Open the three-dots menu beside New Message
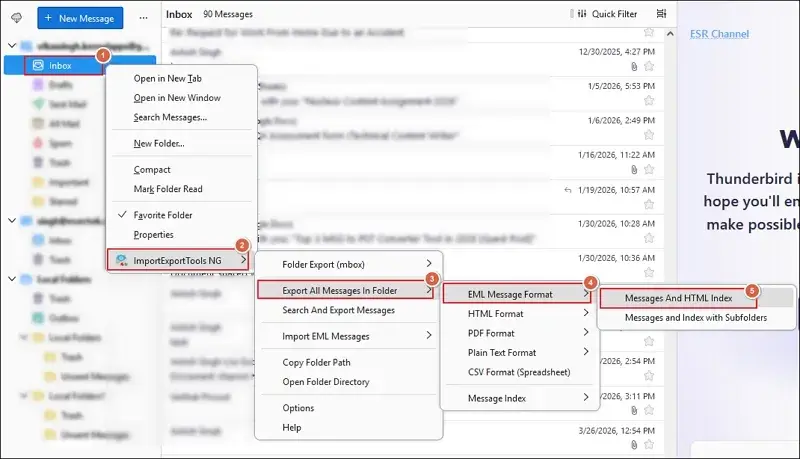This screenshot has height=459, width=800. [143, 18]
